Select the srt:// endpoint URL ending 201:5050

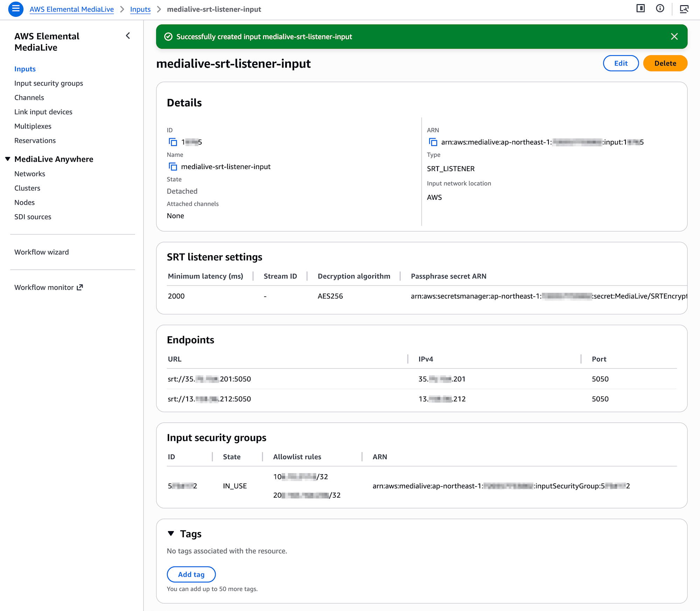point(209,379)
